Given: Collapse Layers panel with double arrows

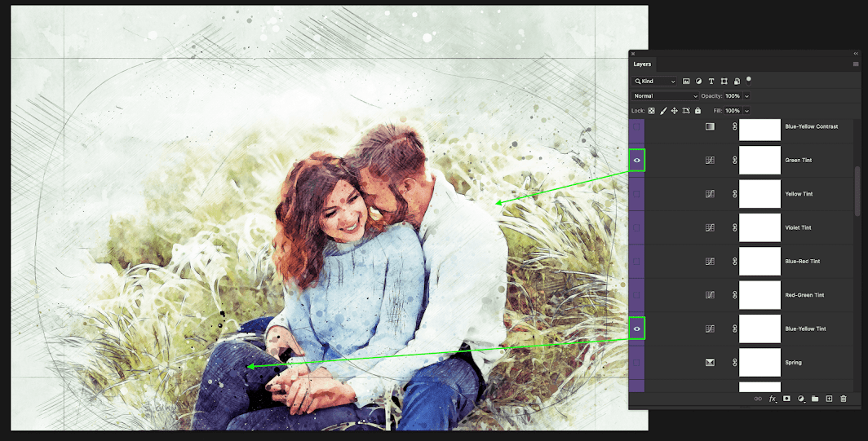Looking at the screenshot, I should pos(856,54).
